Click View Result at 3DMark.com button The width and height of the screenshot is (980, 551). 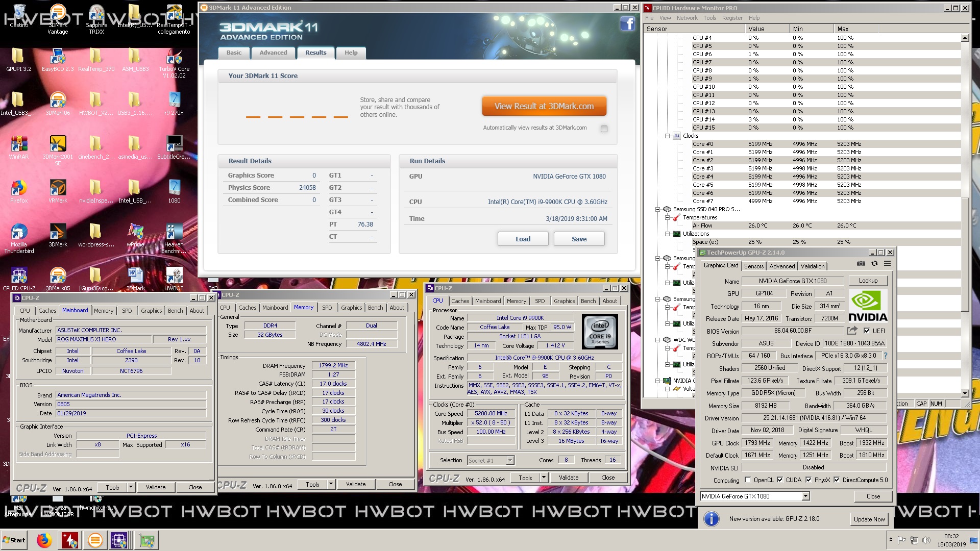[x=544, y=106]
